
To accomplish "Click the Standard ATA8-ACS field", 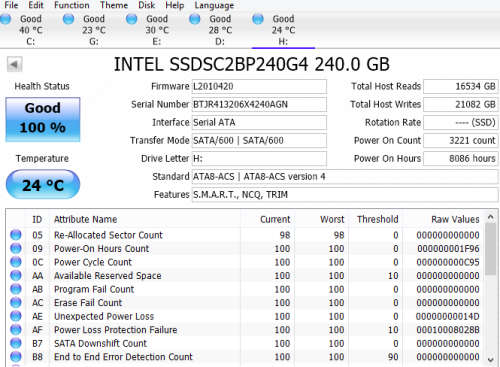I will [x=345, y=176].
